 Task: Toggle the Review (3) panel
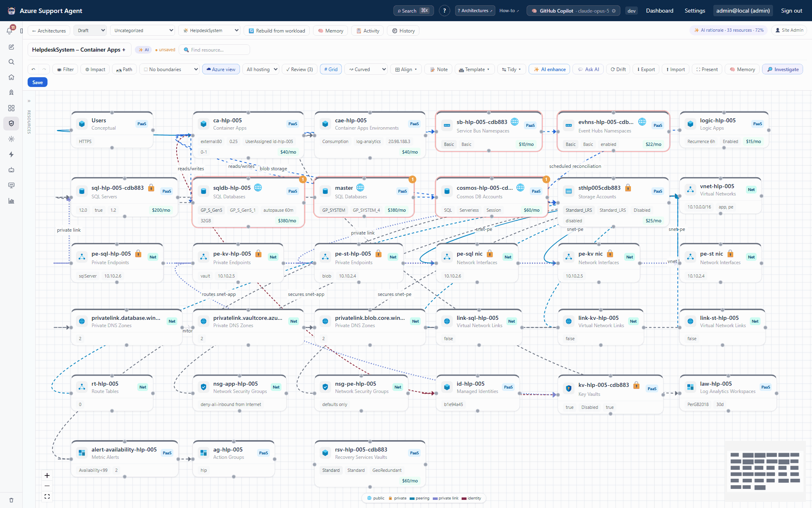coord(299,69)
